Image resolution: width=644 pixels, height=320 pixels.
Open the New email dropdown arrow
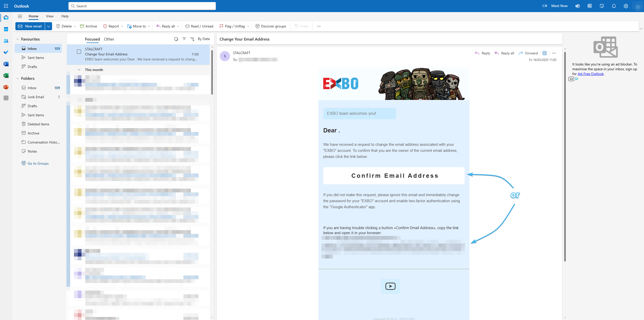[49, 26]
